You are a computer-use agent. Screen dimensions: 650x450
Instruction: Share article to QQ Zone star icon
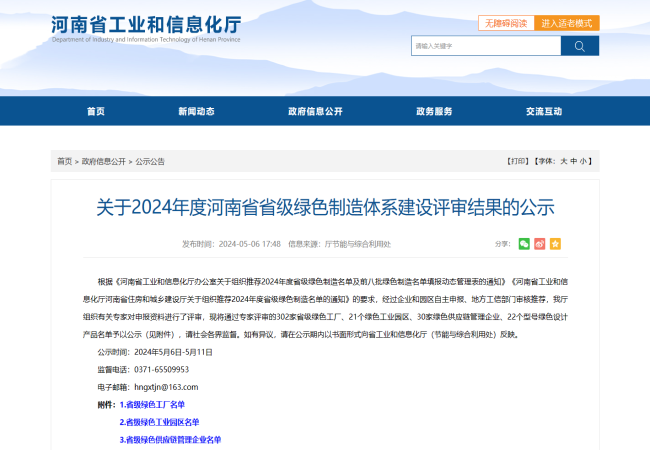[x=555, y=243]
